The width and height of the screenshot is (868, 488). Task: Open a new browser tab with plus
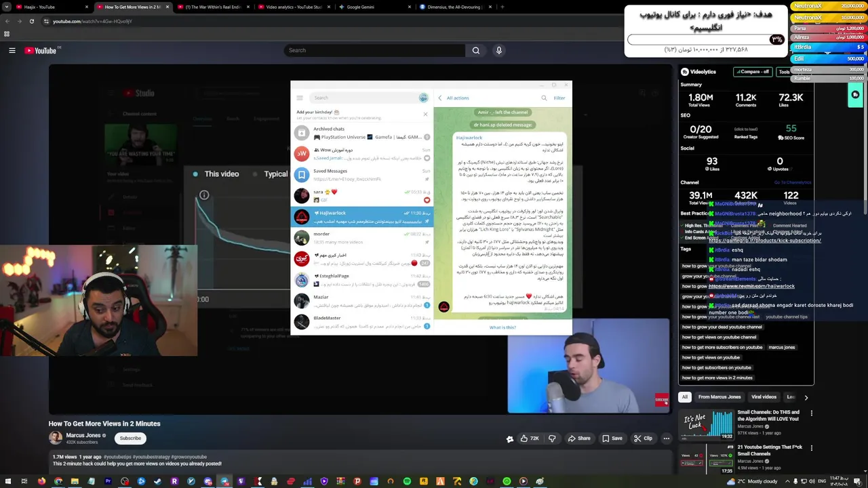coord(502,7)
